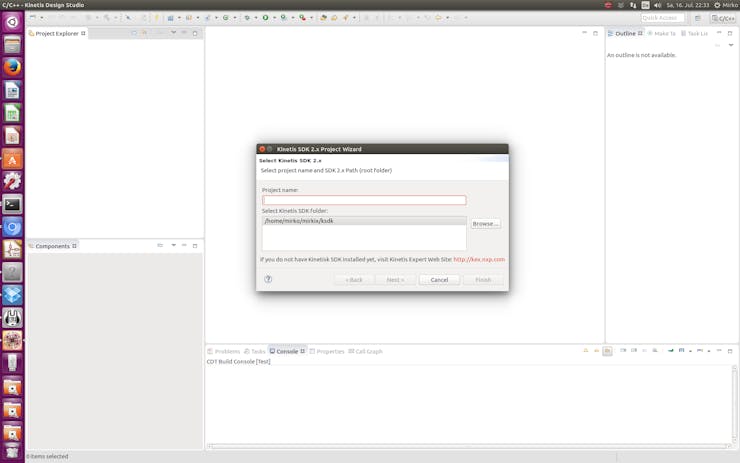Open the Outline View Menu arrow
This screenshot has height=463, width=740.
(x=731, y=45)
